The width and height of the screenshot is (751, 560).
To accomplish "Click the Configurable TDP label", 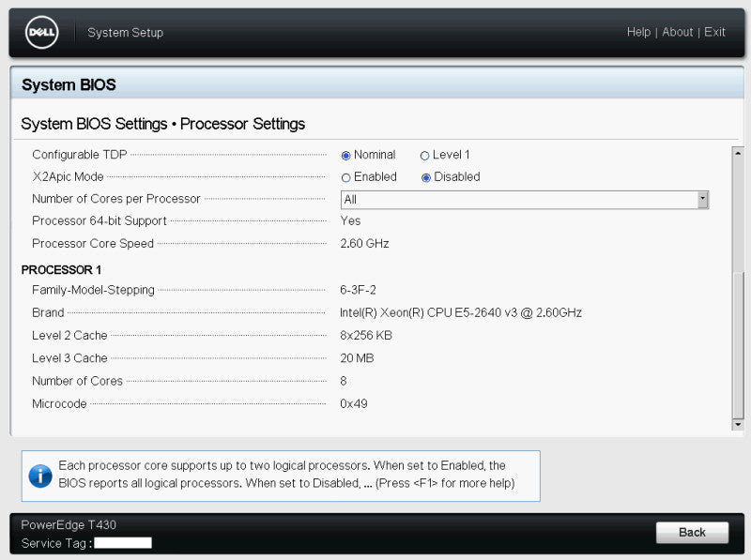I will point(80,155).
